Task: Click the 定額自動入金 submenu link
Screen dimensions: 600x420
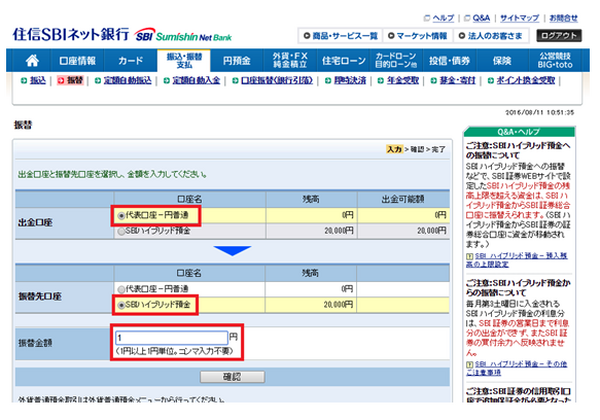Action: [x=196, y=80]
